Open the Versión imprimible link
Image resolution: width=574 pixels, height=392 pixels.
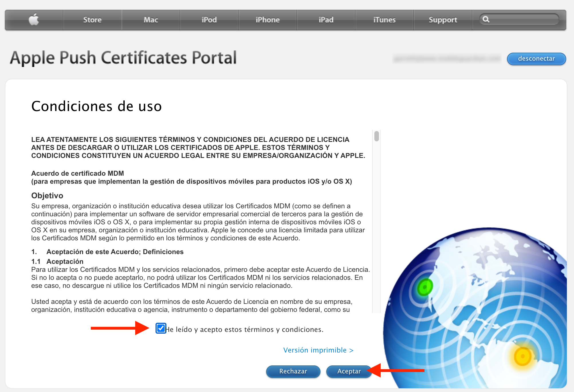coord(318,350)
